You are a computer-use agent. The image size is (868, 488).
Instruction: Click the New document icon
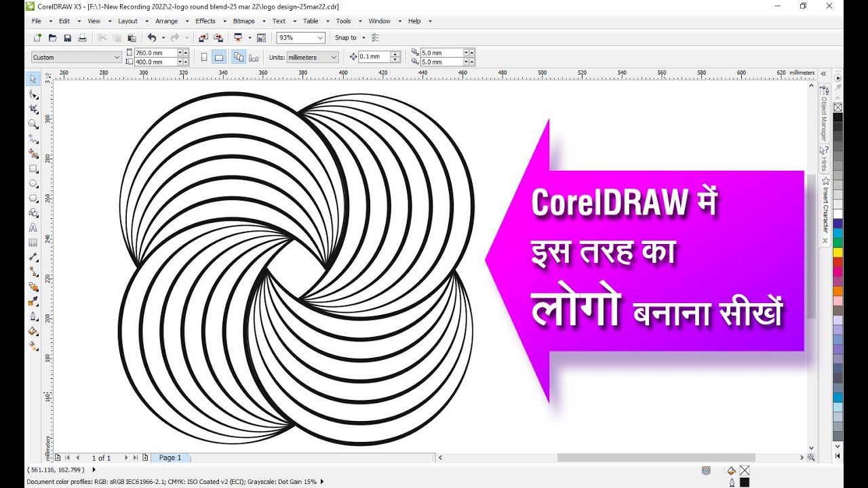click(37, 38)
